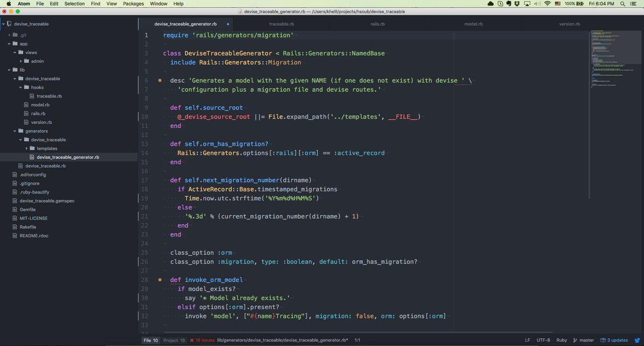
Task: Click the Dropbox icon in menu bar
Action: [x=516, y=4]
